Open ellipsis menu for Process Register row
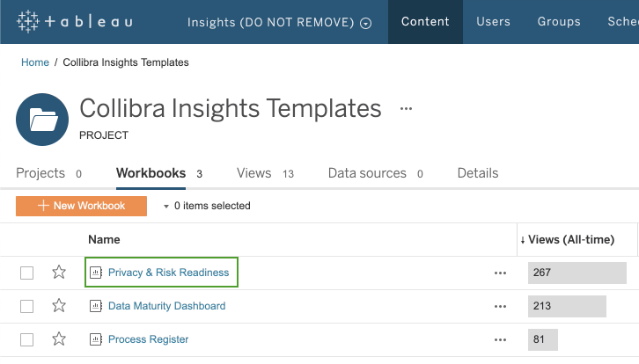639x364 pixels. [x=500, y=339]
